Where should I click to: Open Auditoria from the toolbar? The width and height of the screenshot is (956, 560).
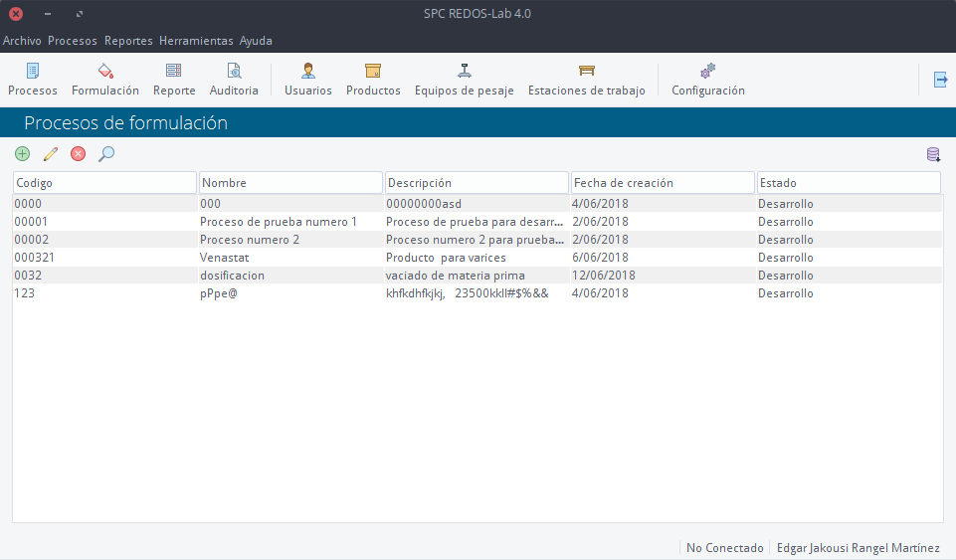click(x=234, y=80)
